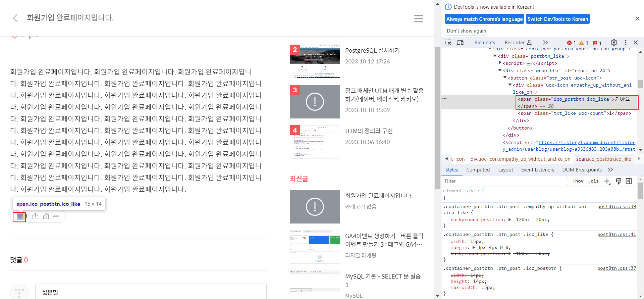Select span.ico_postbtn.ico_like breadcrumb
The width and height of the screenshot is (644, 299).
pos(603,159)
